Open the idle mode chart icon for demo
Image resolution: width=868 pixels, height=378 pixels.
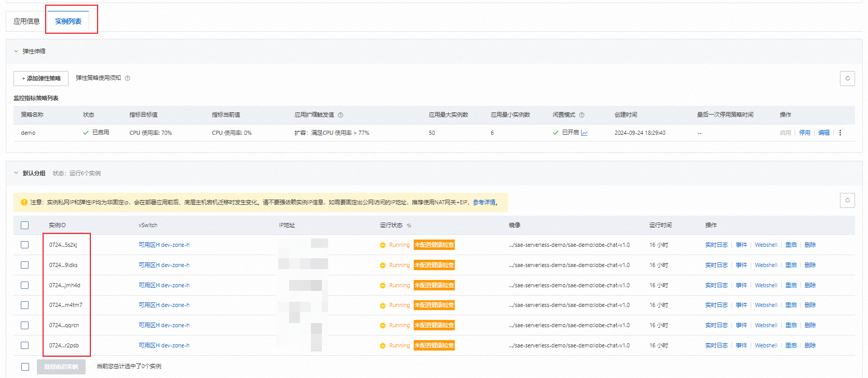(x=585, y=133)
